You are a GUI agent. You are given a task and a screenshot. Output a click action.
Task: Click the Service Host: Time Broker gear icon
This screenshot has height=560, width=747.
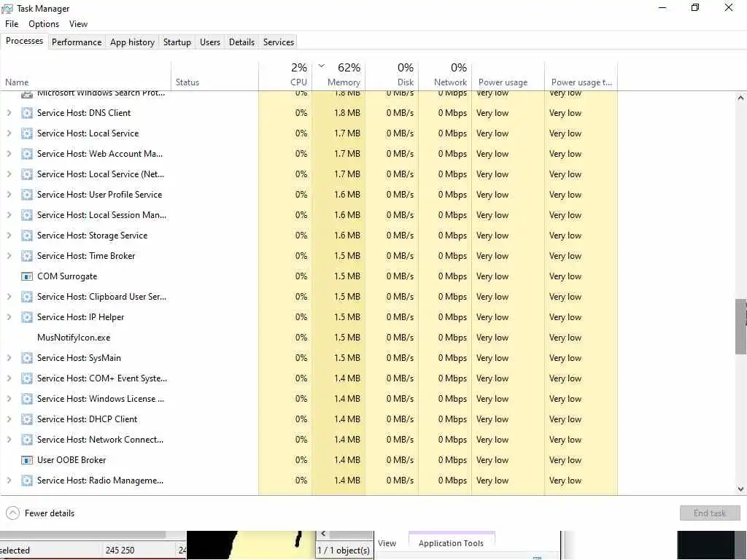coord(27,256)
